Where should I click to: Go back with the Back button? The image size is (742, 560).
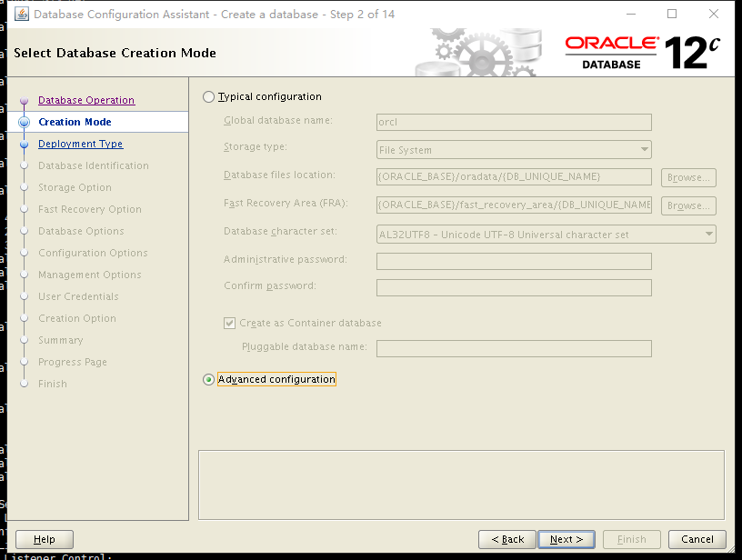(507, 539)
